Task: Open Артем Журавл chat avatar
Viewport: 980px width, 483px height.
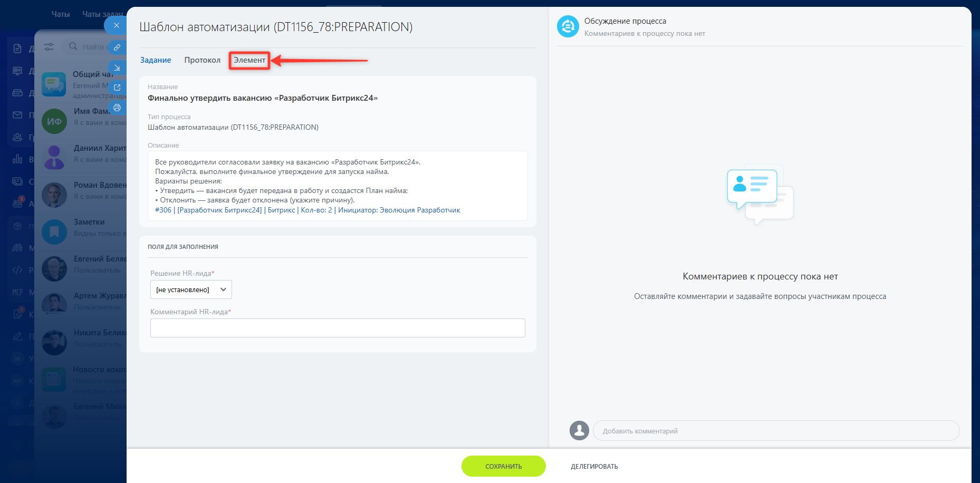Action: (54, 306)
